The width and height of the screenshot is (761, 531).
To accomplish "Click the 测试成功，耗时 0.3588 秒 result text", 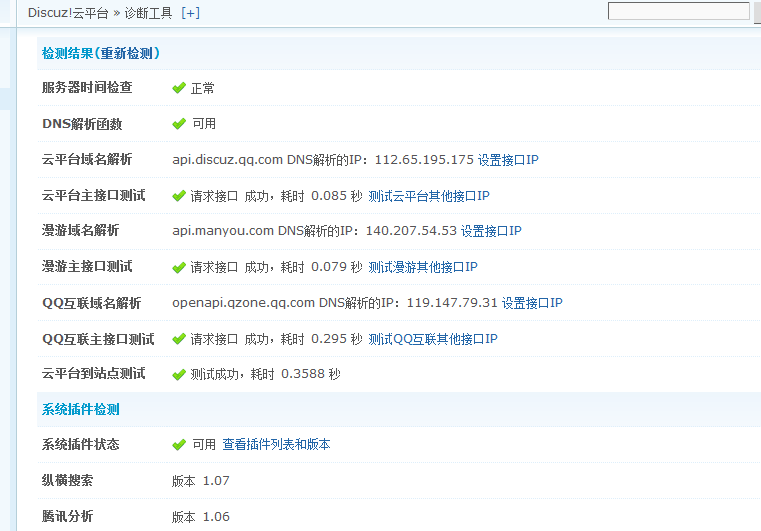I will coord(265,374).
